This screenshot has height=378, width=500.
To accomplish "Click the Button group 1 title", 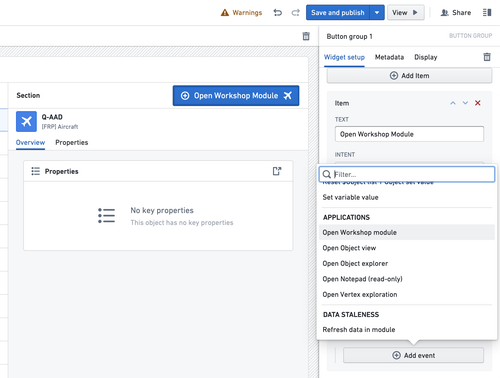I will pos(349,36).
